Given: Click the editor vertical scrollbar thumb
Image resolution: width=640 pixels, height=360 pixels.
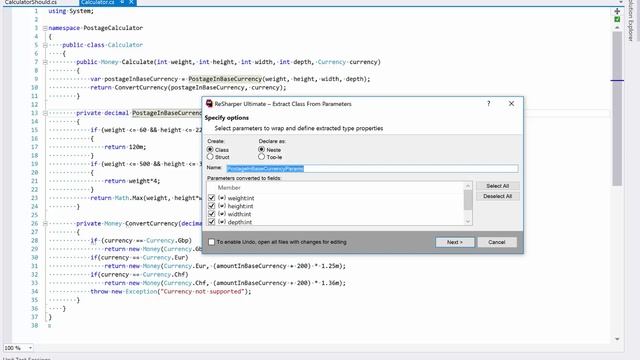Looking at the screenshot, I should coord(617,109).
